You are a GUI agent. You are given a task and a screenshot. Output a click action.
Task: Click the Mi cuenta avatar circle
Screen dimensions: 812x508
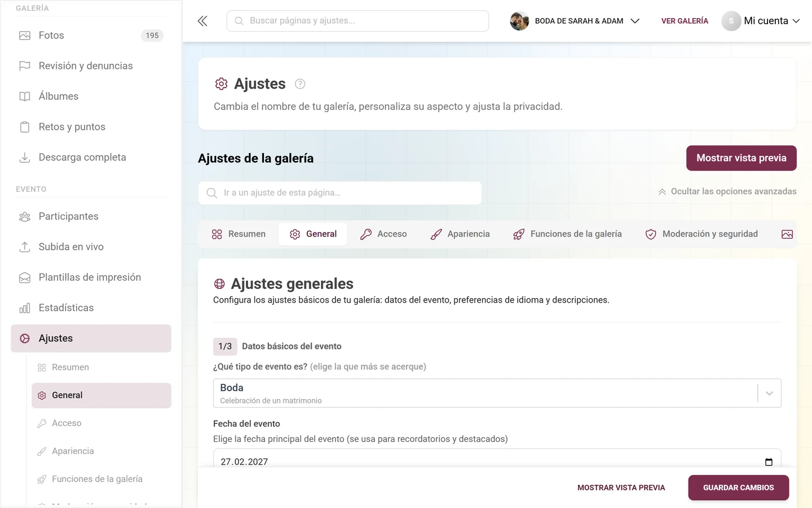pyautogui.click(x=731, y=21)
